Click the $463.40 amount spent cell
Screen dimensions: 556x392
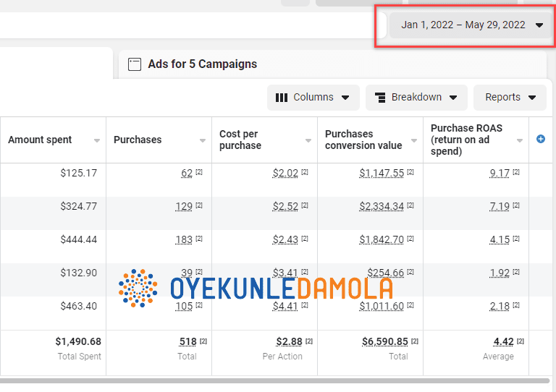(x=78, y=307)
